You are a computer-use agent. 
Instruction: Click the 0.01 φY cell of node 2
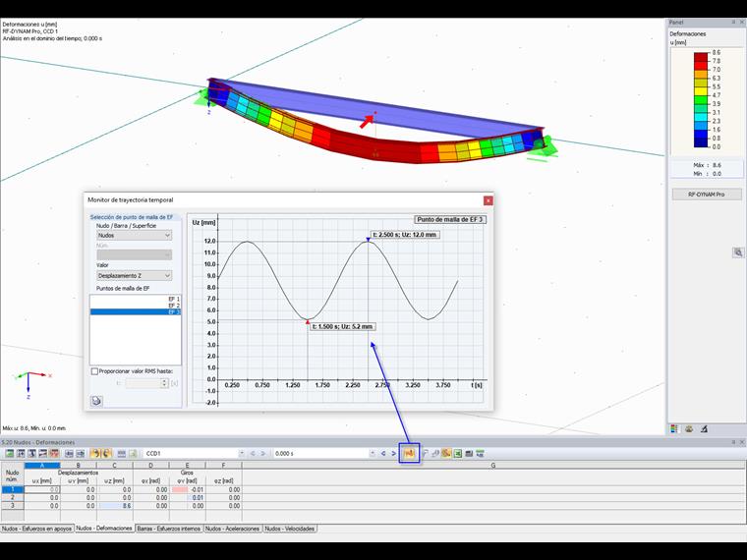pyautogui.click(x=188, y=498)
